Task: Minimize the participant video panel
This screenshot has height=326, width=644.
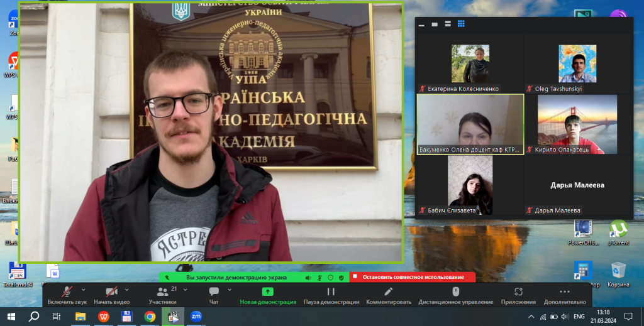Action: coord(421,24)
